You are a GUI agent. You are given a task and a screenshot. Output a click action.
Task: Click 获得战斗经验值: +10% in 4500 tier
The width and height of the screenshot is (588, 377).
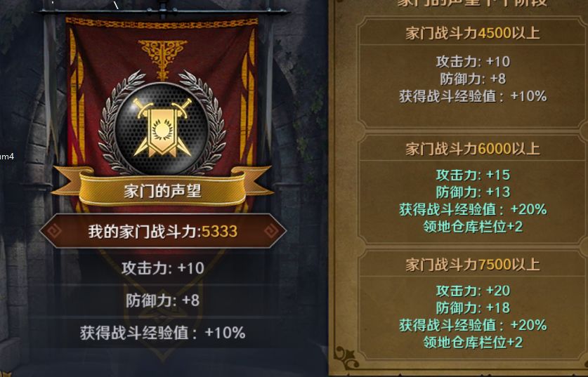[473, 96]
